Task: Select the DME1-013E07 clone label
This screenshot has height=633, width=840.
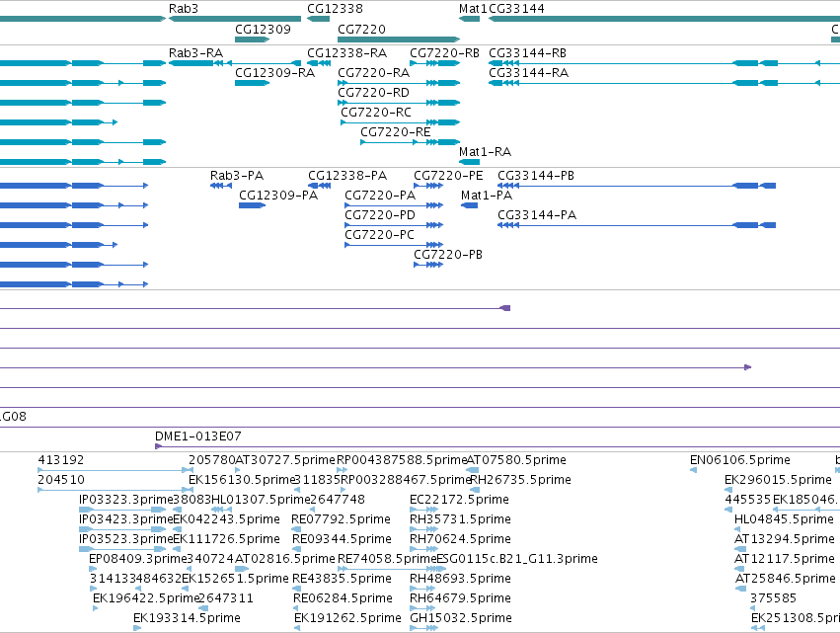Action: [198, 436]
